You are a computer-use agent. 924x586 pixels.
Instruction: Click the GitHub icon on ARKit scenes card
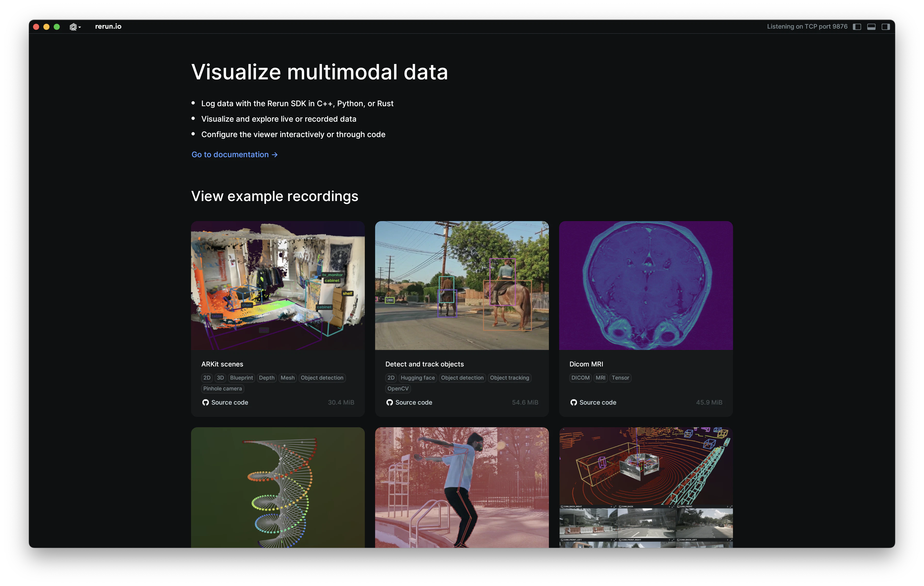click(205, 402)
